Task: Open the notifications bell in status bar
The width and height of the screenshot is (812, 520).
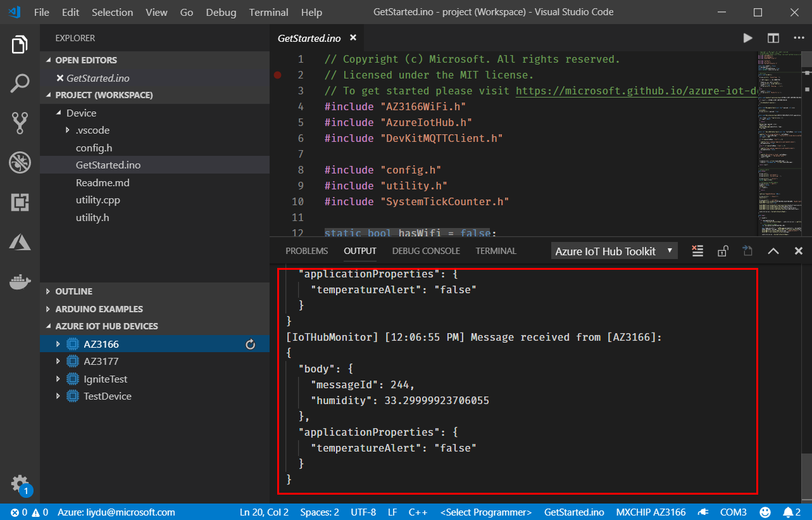Action: click(792, 512)
